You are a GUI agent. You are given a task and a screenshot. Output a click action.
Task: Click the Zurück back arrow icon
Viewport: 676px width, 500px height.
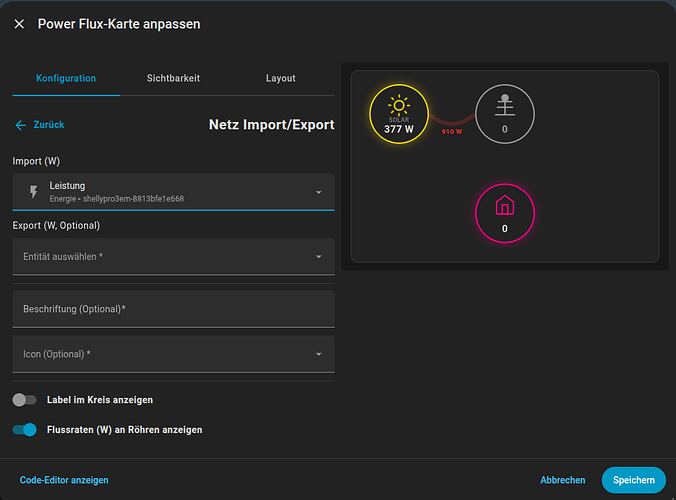click(20, 125)
